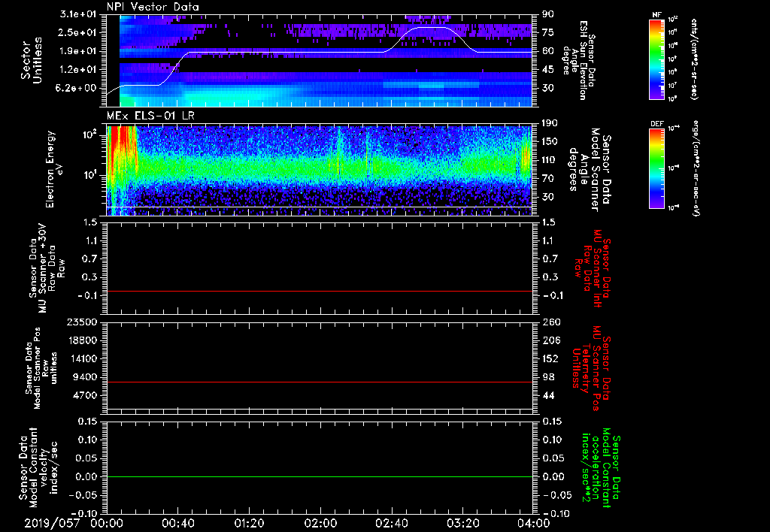Click the 4700 scanner position tick

[x=84, y=395]
